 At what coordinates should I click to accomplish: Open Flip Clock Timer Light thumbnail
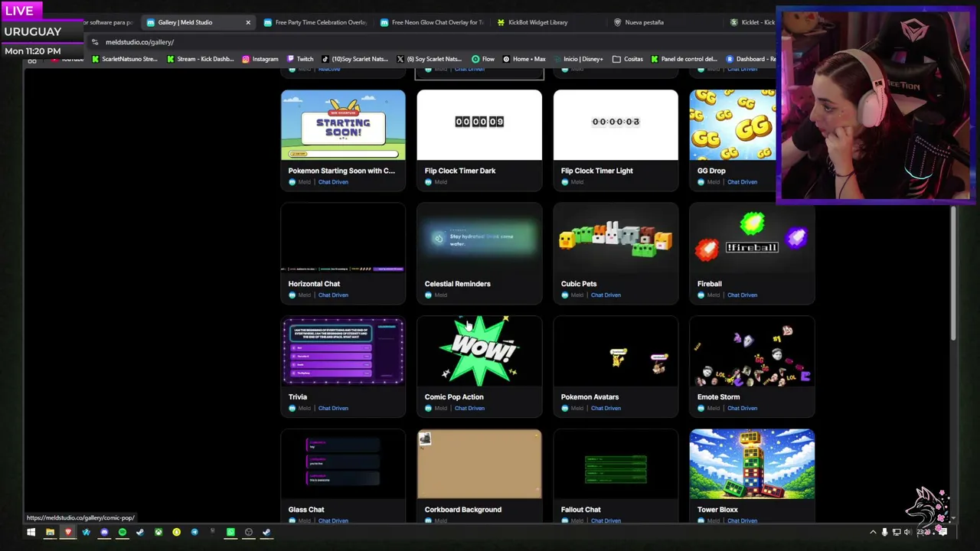point(616,126)
